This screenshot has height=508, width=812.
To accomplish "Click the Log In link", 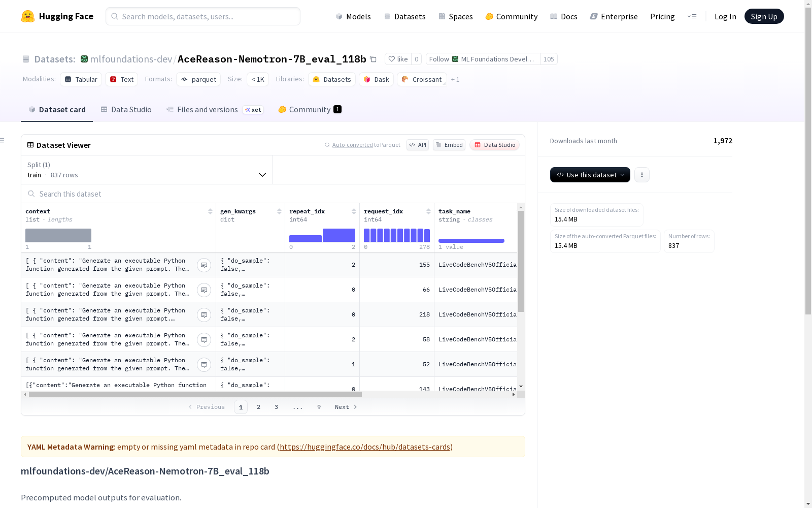I will [x=725, y=16].
